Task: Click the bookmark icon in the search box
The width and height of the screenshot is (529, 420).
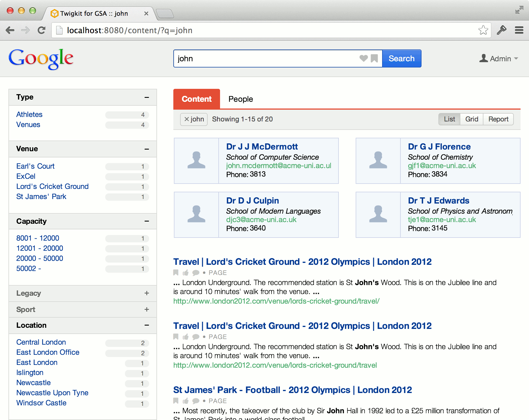Action: [x=374, y=58]
